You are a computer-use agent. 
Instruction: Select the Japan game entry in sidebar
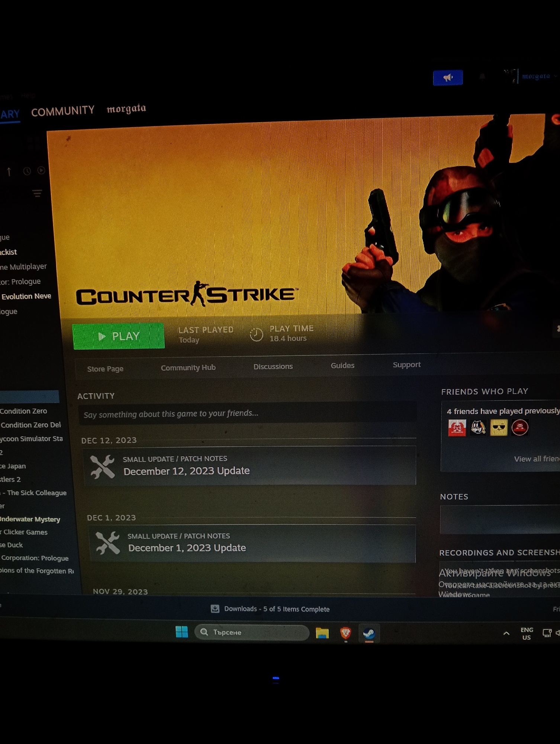point(13,466)
